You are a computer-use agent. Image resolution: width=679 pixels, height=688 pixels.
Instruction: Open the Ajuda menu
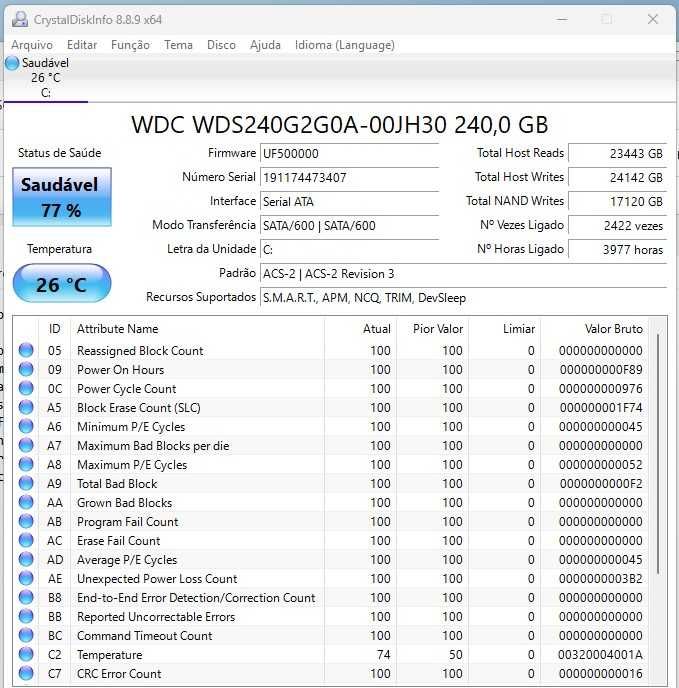click(x=265, y=45)
